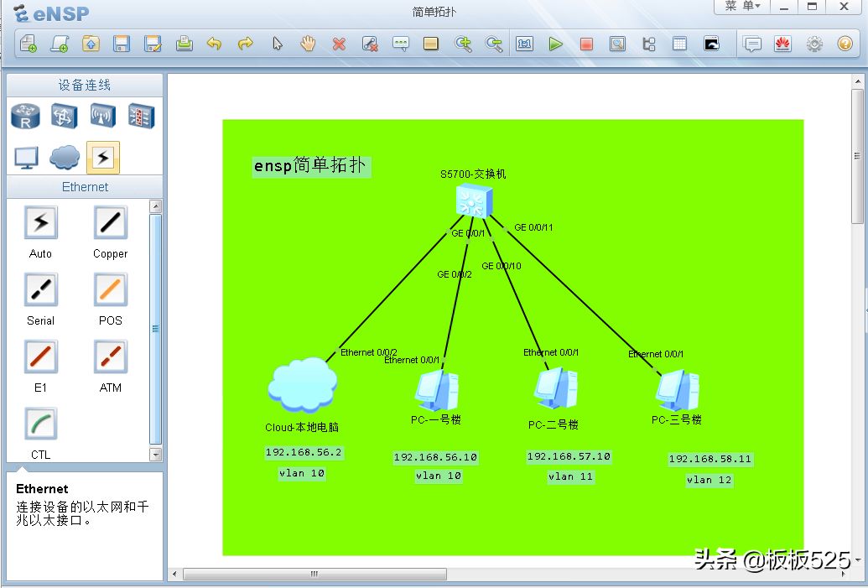Open the command line console icon
The height and width of the screenshot is (588, 868).
pos(711,44)
